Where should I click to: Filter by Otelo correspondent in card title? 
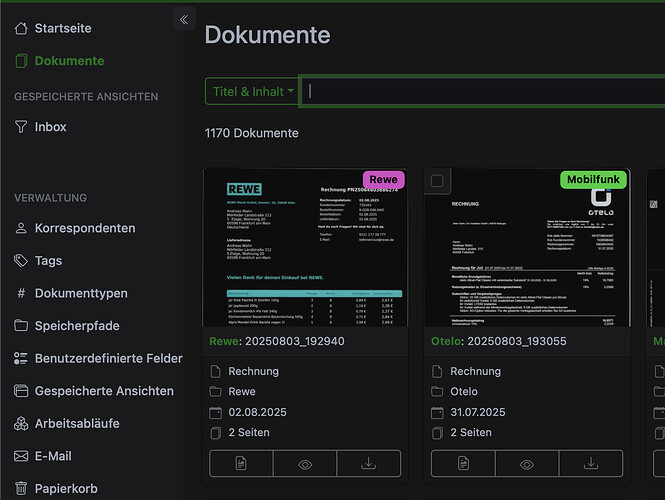pyautogui.click(x=445, y=341)
